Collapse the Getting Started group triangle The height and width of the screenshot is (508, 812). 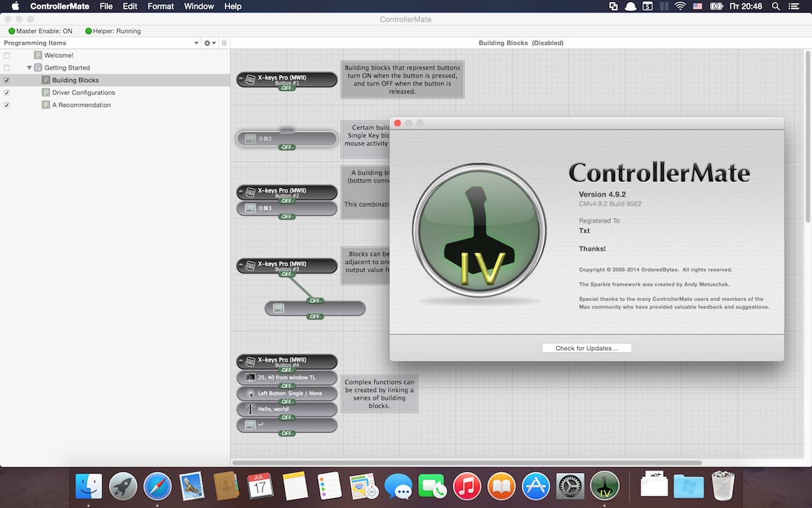29,68
